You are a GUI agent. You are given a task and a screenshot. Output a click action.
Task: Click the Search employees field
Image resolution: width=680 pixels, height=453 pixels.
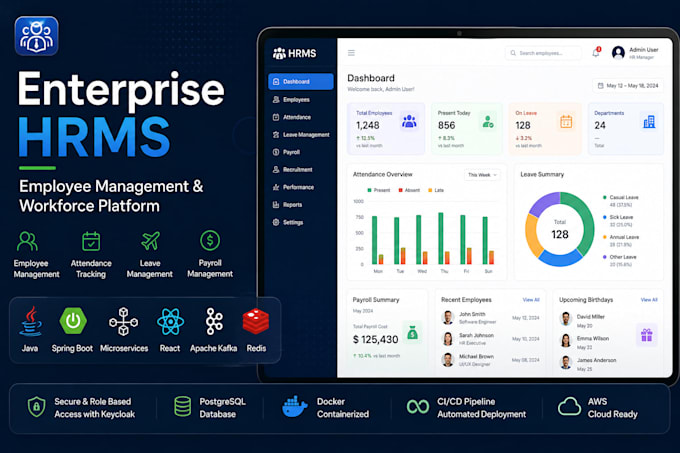(x=543, y=53)
